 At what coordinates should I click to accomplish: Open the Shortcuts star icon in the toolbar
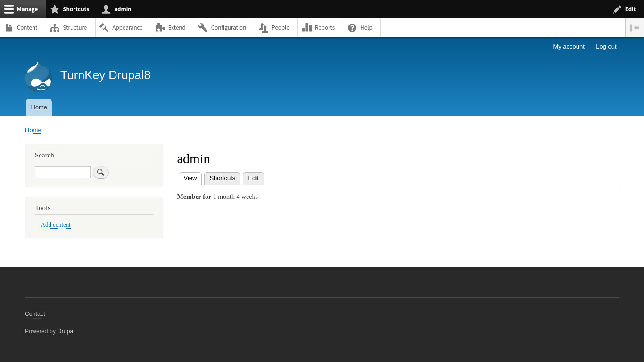(55, 9)
